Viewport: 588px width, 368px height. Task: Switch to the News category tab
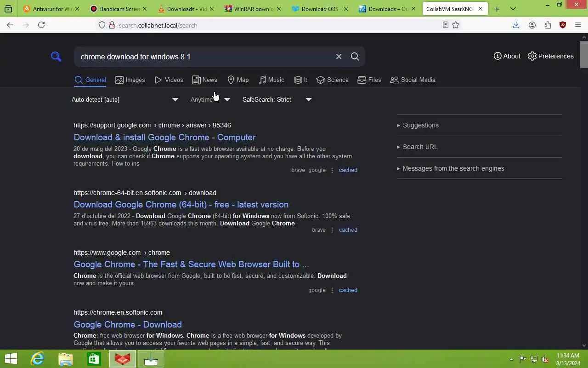(205, 80)
